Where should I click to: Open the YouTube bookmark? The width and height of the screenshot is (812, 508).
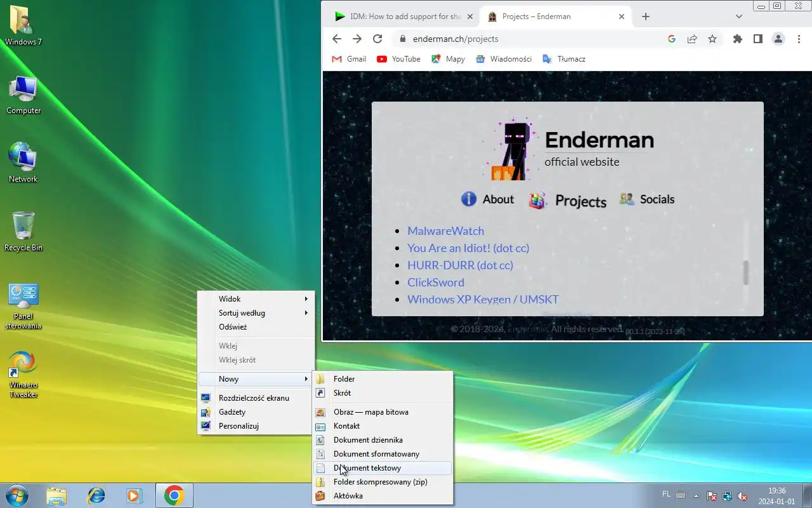coord(398,58)
